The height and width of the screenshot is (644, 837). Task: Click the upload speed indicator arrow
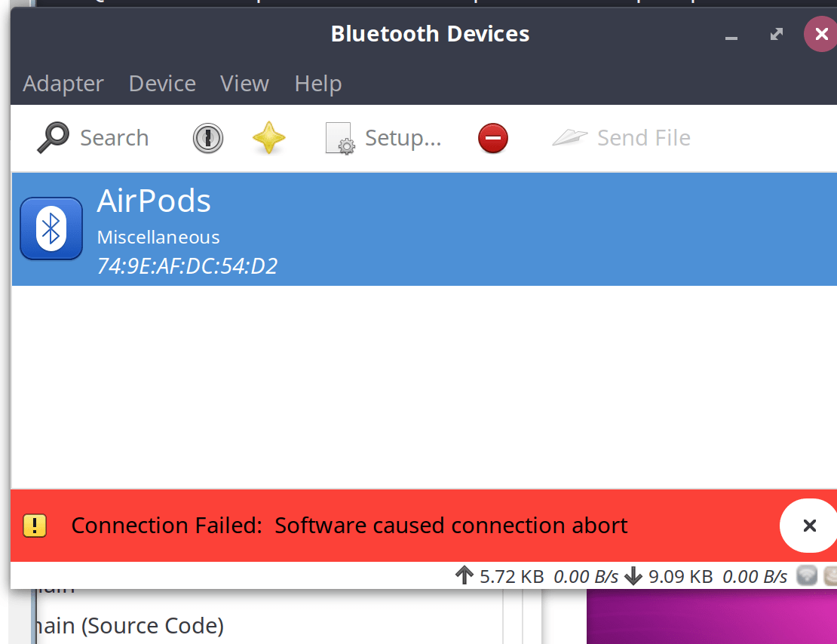click(466, 575)
